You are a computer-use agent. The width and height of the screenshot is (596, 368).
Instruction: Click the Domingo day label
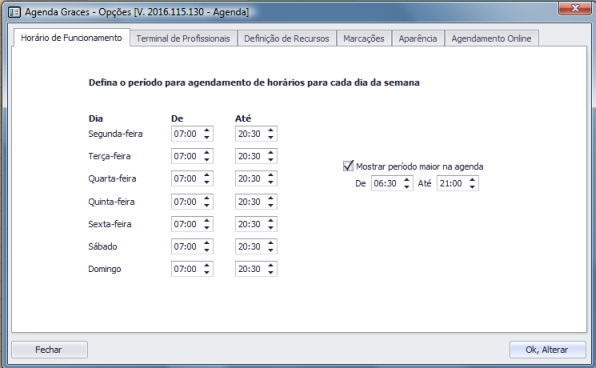click(x=105, y=269)
